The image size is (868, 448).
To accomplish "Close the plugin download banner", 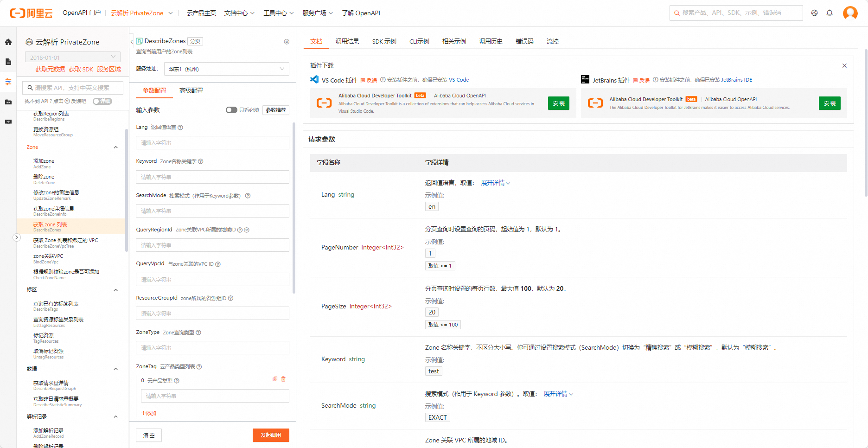I will [x=844, y=65].
